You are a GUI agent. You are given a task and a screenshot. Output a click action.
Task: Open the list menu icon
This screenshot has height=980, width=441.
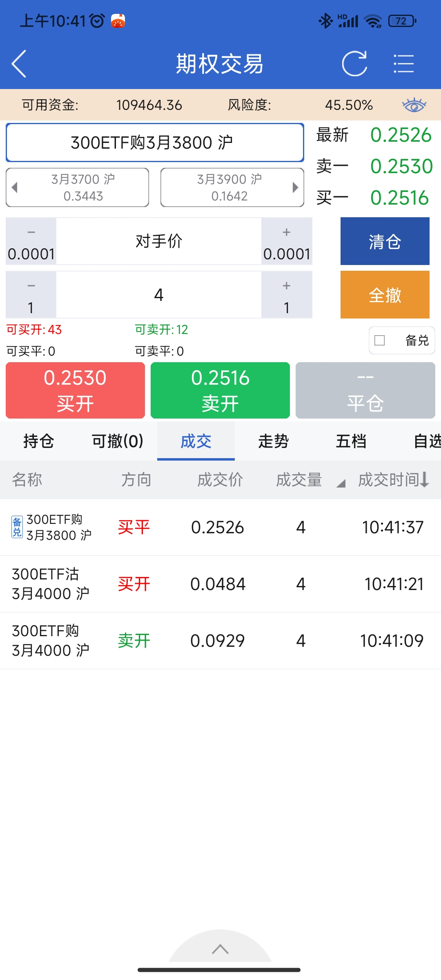[403, 64]
